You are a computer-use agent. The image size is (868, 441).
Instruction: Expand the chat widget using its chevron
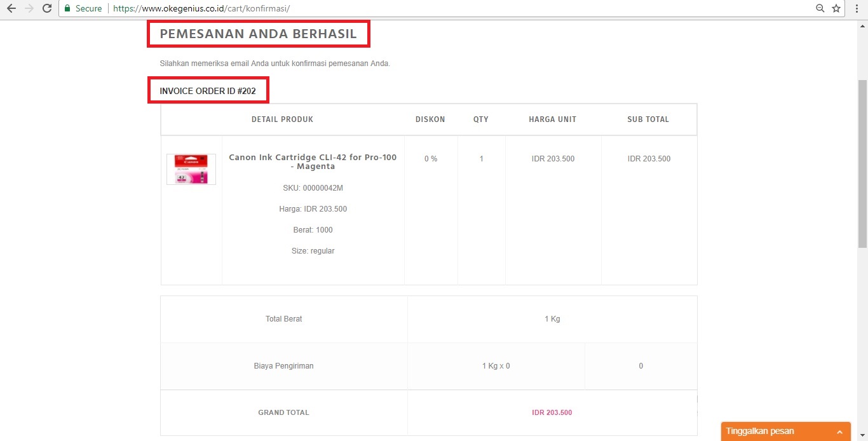click(x=840, y=431)
